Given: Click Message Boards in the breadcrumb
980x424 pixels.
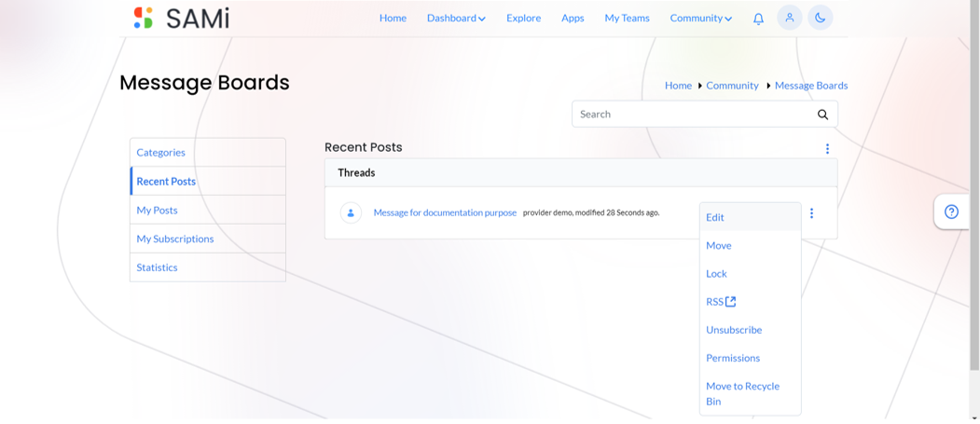Looking at the screenshot, I should (x=811, y=86).
